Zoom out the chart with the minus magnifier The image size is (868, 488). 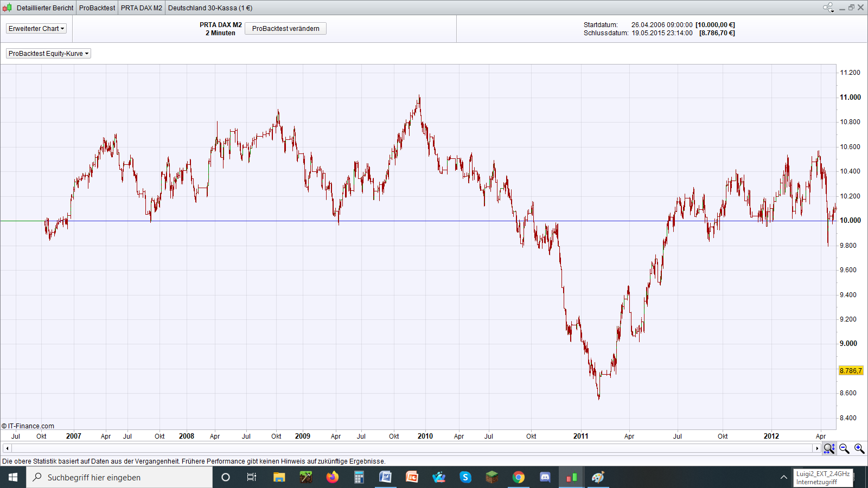coord(844,448)
